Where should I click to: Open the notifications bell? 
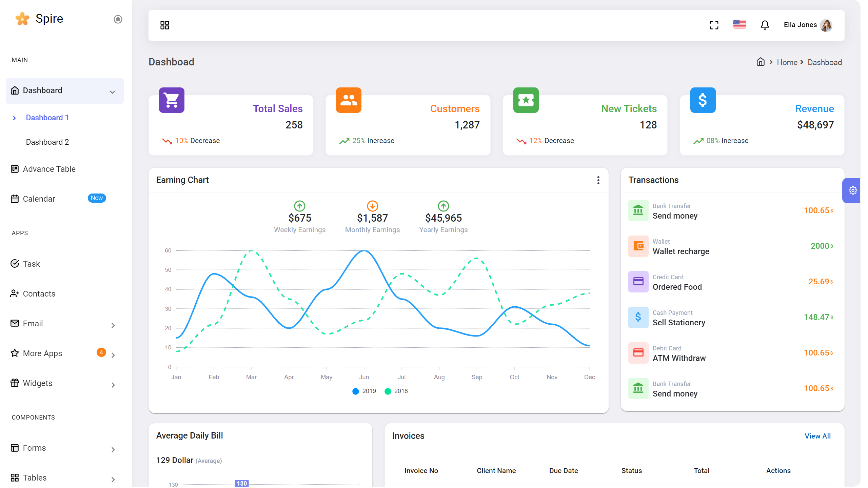tap(765, 25)
